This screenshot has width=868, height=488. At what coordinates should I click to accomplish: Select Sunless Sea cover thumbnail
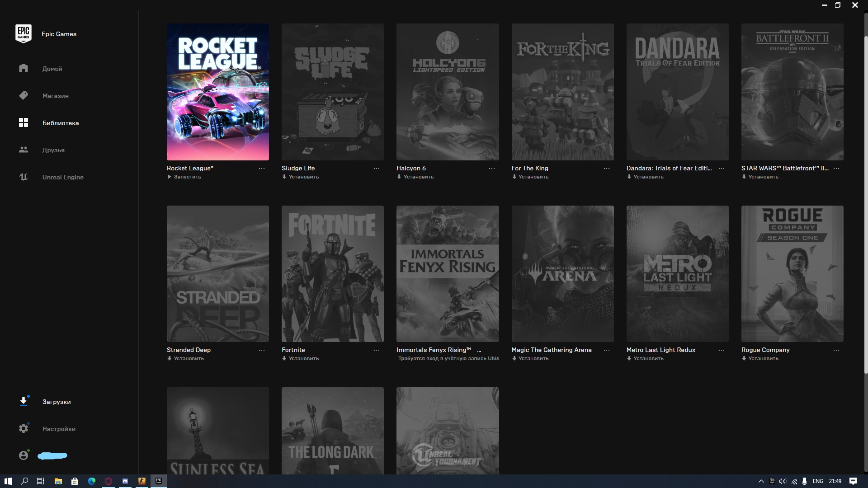[218, 431]
